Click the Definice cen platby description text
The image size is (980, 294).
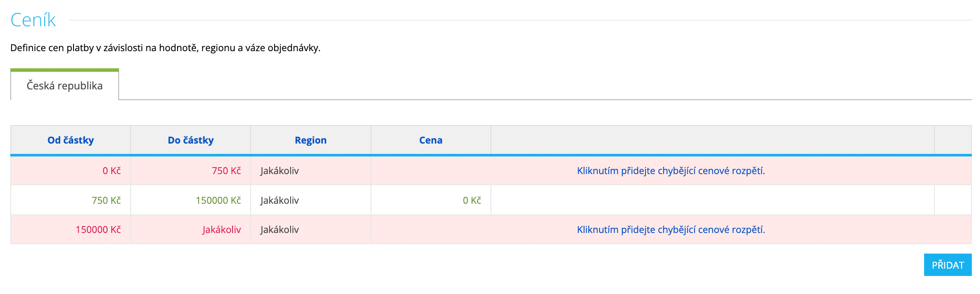(165, 48)
